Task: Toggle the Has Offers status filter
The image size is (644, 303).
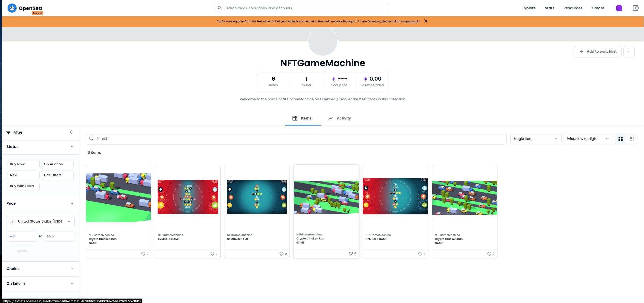Action: 57,175
